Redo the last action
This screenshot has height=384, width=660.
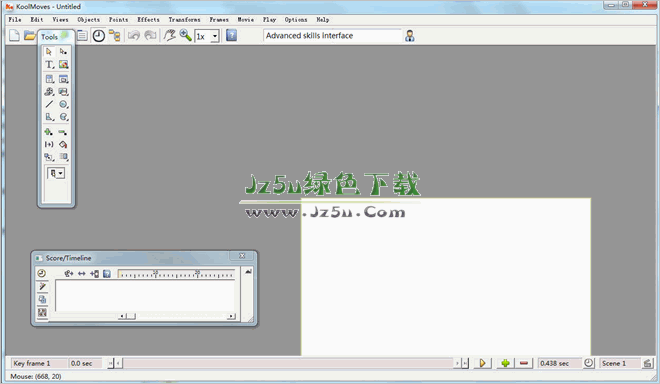tap(150, 36)
